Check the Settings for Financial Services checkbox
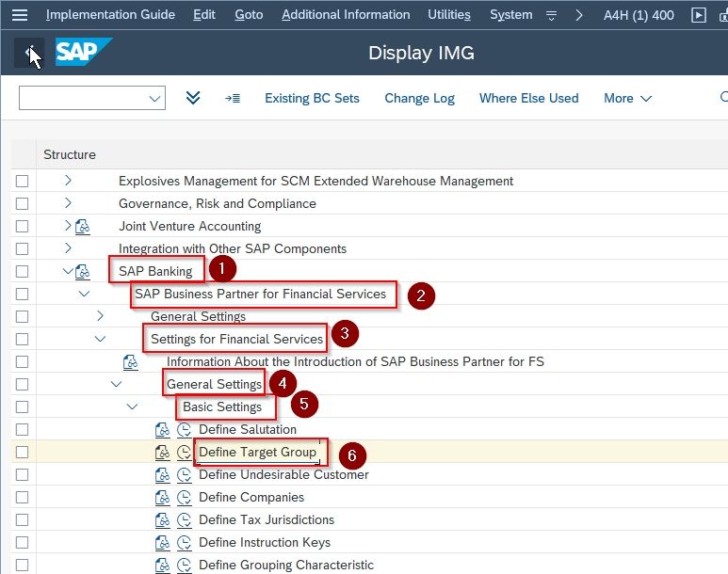Screen dimensions: 728x574 [x=22, y=339]
